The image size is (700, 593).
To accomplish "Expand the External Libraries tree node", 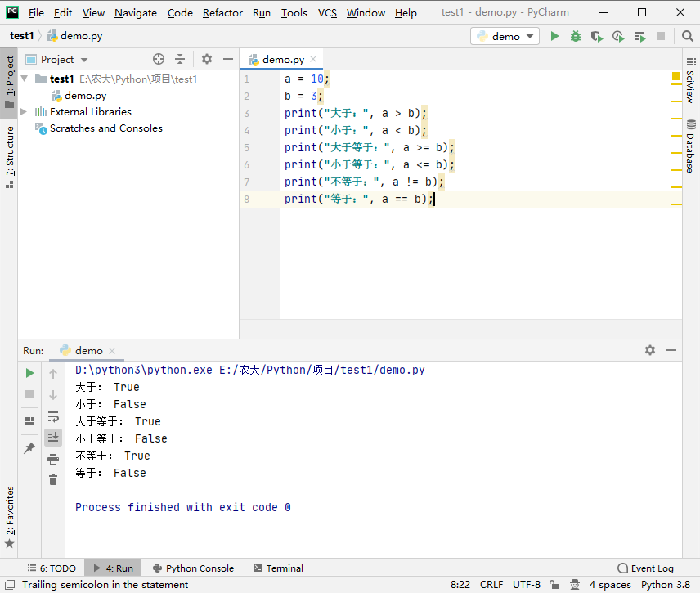I will pos(24,112).
